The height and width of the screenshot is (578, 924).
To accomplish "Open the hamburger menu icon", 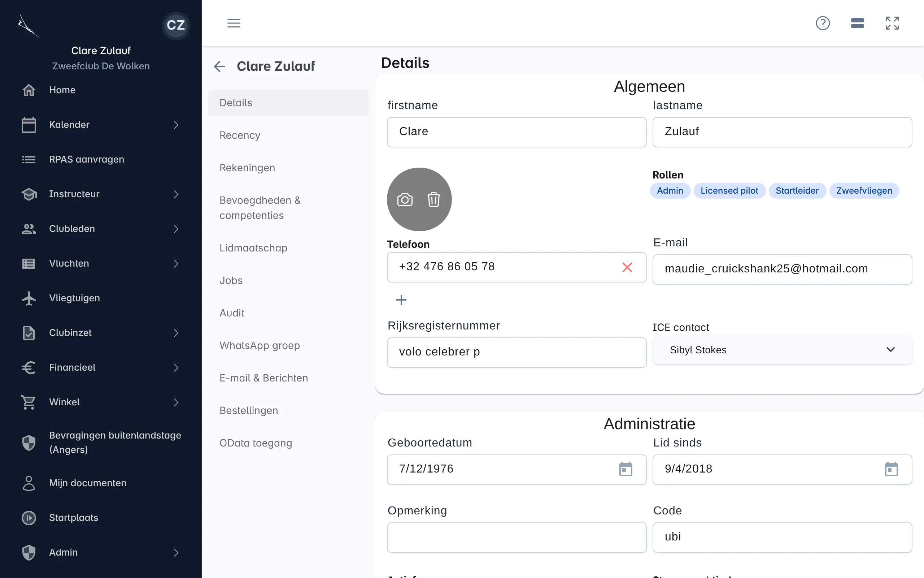I will point(234,23).
